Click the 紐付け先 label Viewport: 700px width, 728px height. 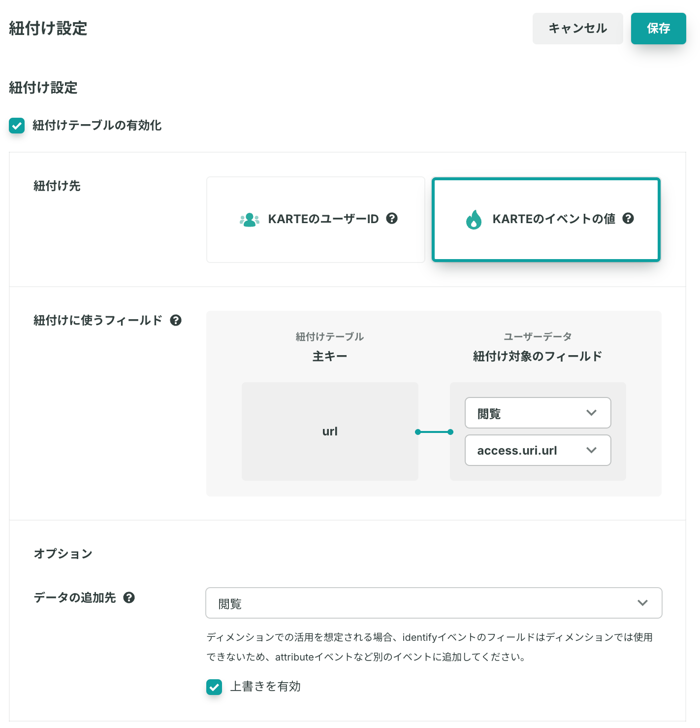coord(57,186)
